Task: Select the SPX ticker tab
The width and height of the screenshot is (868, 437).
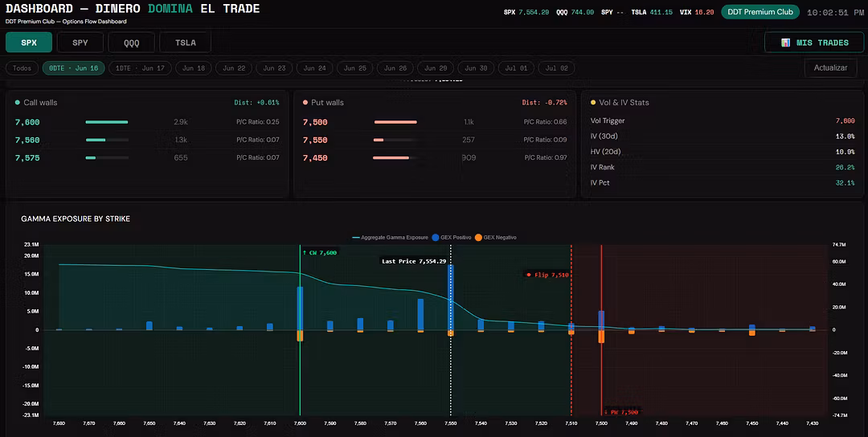Action: (29, 43)
